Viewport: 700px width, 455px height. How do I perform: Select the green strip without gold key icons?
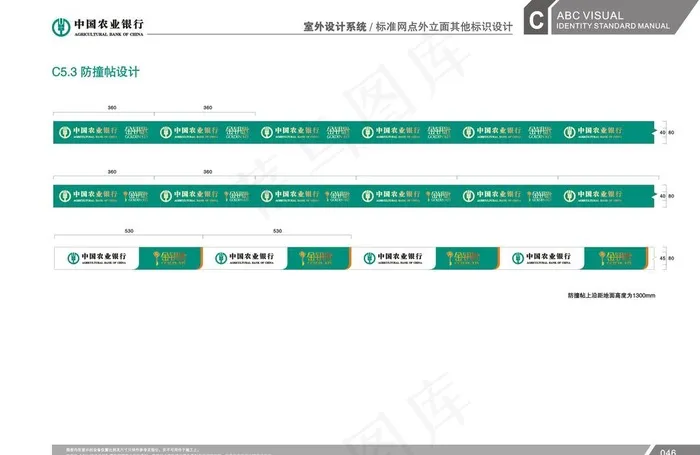tap(354, 132)
